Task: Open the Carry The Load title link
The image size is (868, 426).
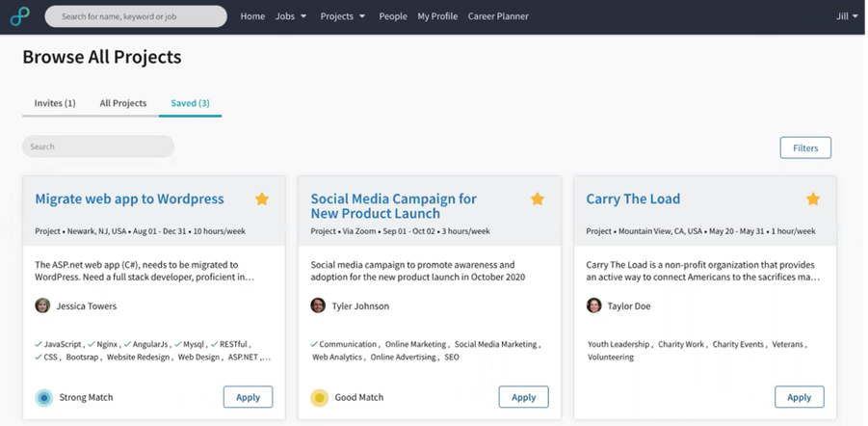Action: [x=633, y=199]
